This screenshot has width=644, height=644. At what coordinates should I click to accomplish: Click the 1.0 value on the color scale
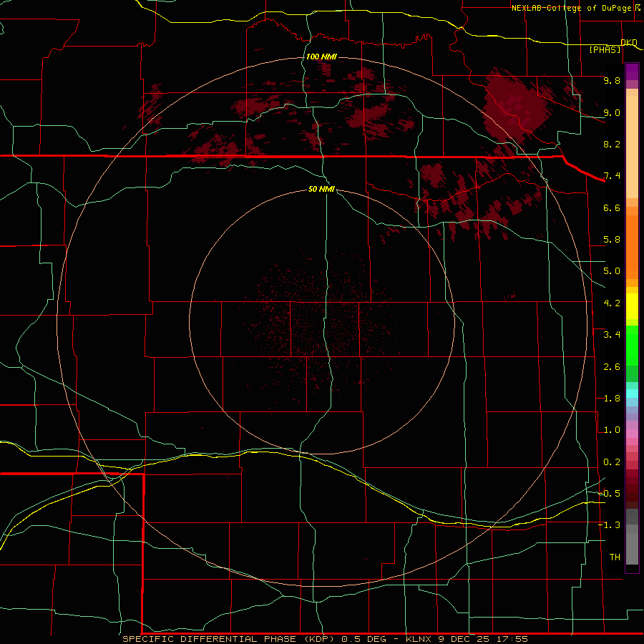point(612,430)
